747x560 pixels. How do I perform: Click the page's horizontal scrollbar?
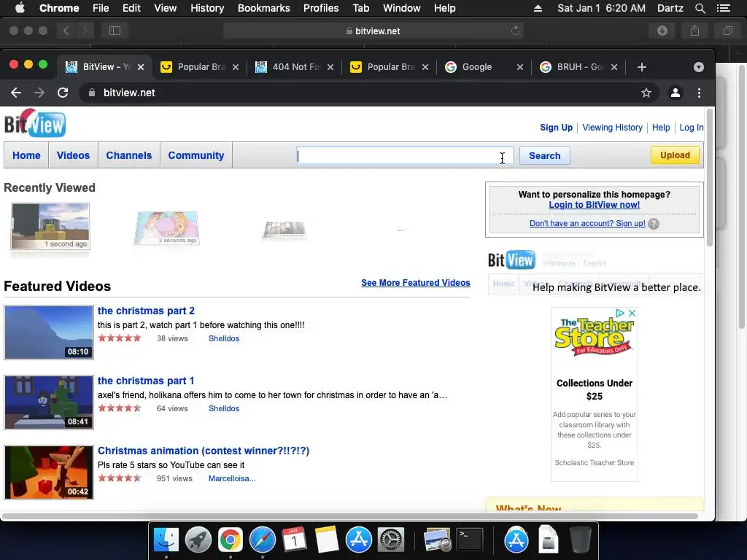click(x=350, y=516)
